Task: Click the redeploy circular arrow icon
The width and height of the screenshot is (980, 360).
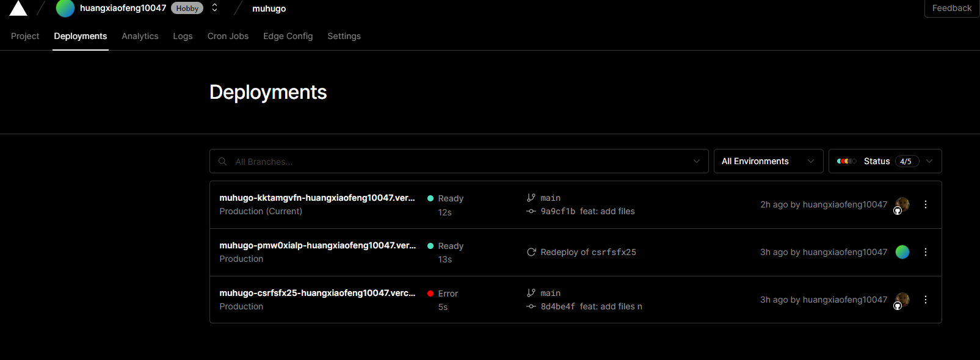Action: point(531,252)
